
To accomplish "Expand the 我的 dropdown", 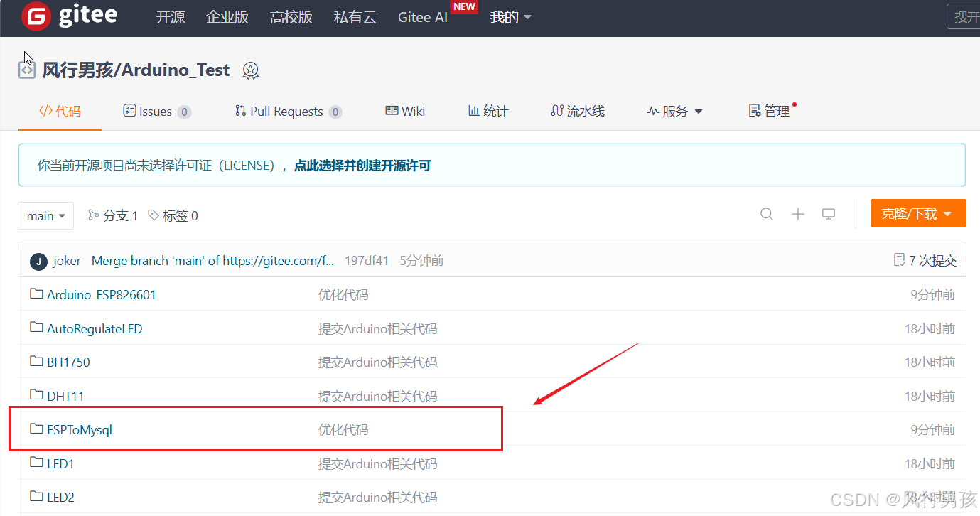I will click(511, 17).
